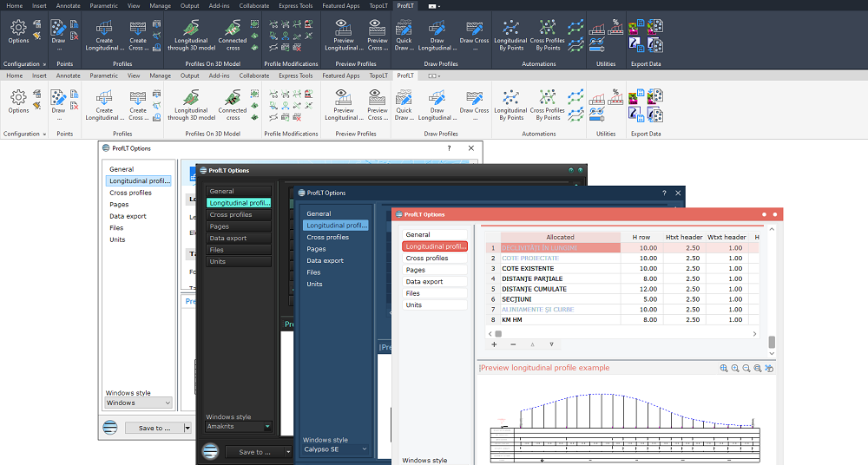Open Windows style dropdown showing Calypso SE
The image size is (868, 465).
coord(335,449)
